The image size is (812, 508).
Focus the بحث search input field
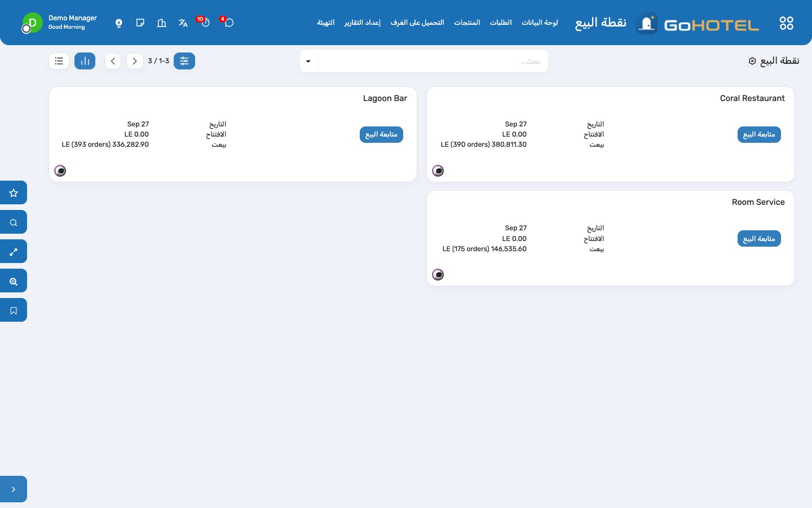point(433,61)
